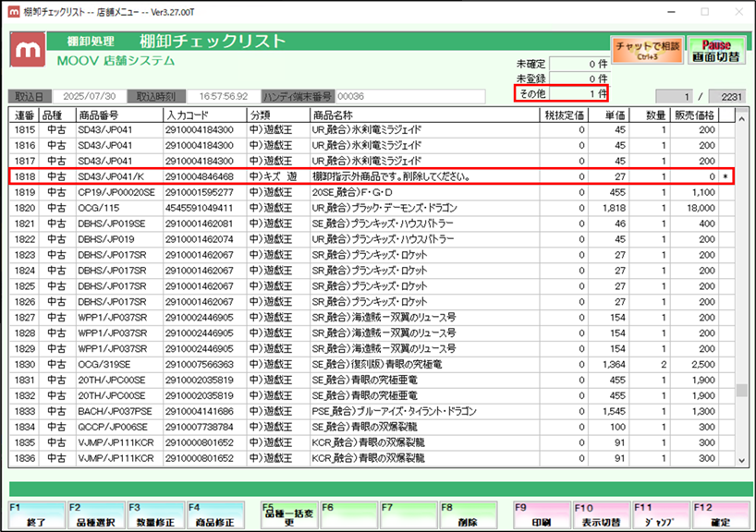Click the 入力コード column header

(x=205, y=115)
